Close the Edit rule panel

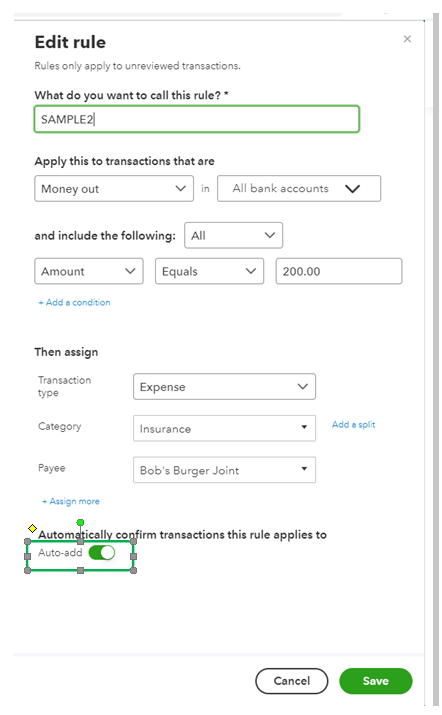point(407,39)
